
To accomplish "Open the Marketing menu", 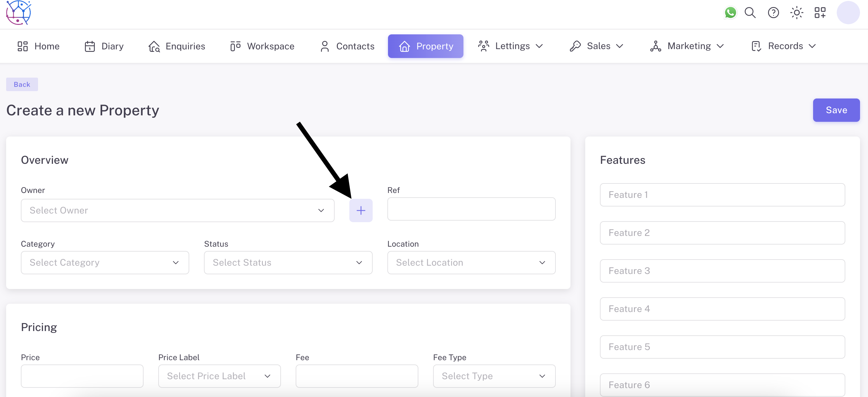I will tap(687, 46).
